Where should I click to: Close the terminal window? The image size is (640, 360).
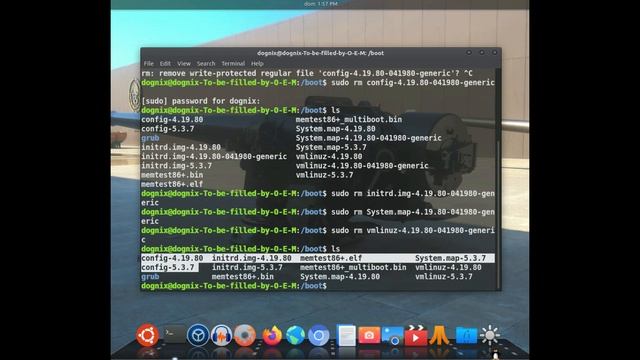[x=494, y=53]
